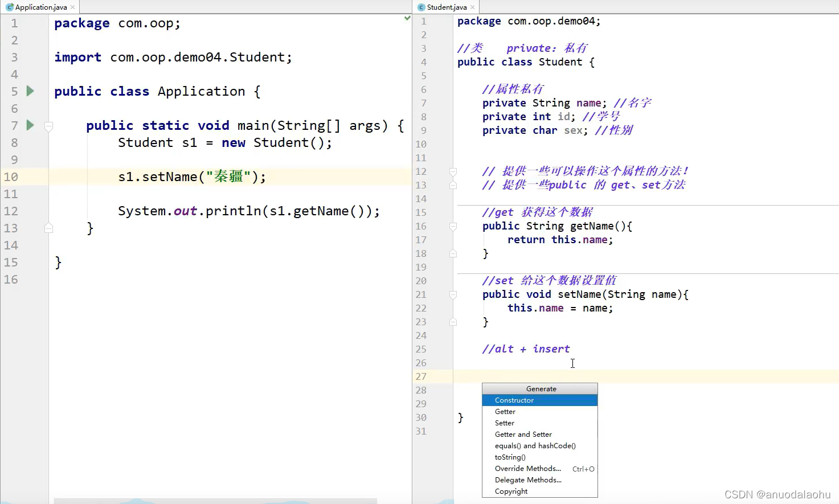Click 'package com.oop.demo04;' in Student.java
This screenshot has width=839, height=504.
[x=529, y=21]
